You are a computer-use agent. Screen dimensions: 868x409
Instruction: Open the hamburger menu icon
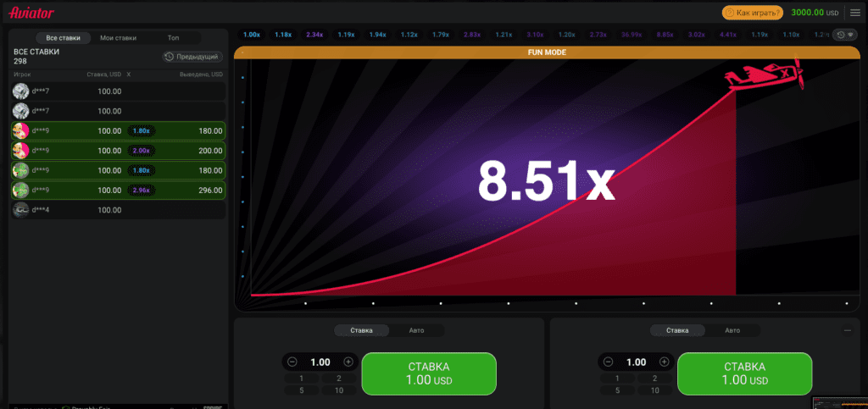(x=854, y=13)
